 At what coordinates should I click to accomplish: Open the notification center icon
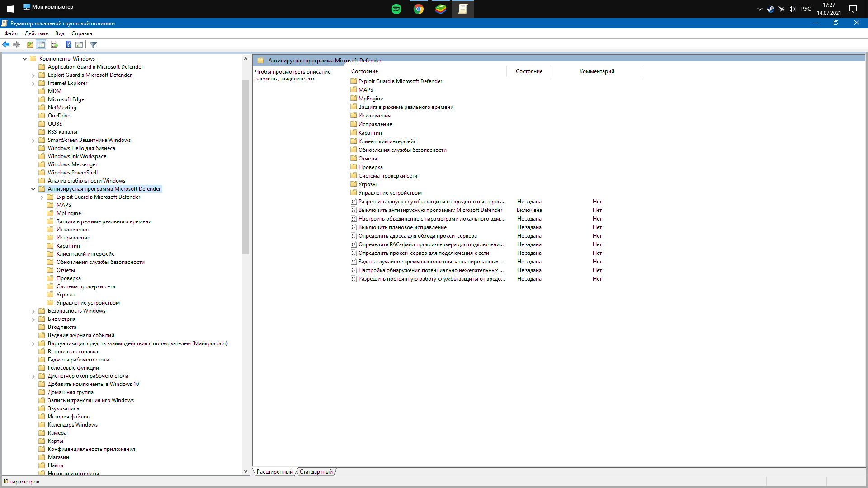(853, 9)
